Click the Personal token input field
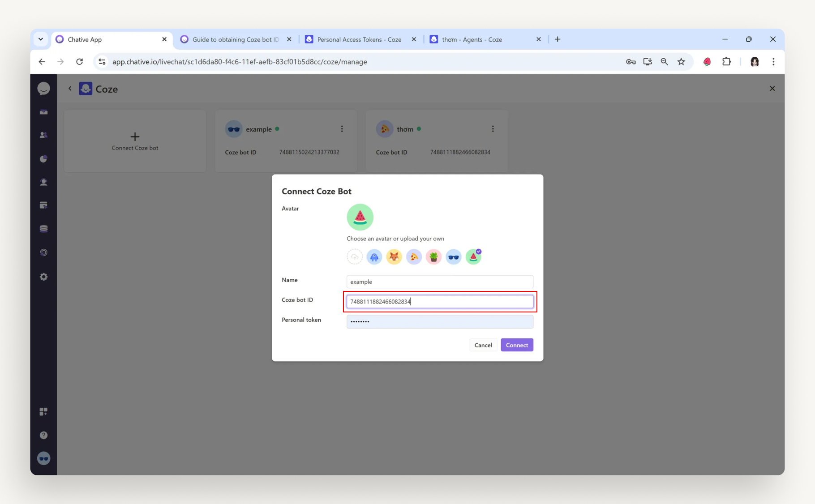The width and height of the screenshot is (815, 504). 439,321
